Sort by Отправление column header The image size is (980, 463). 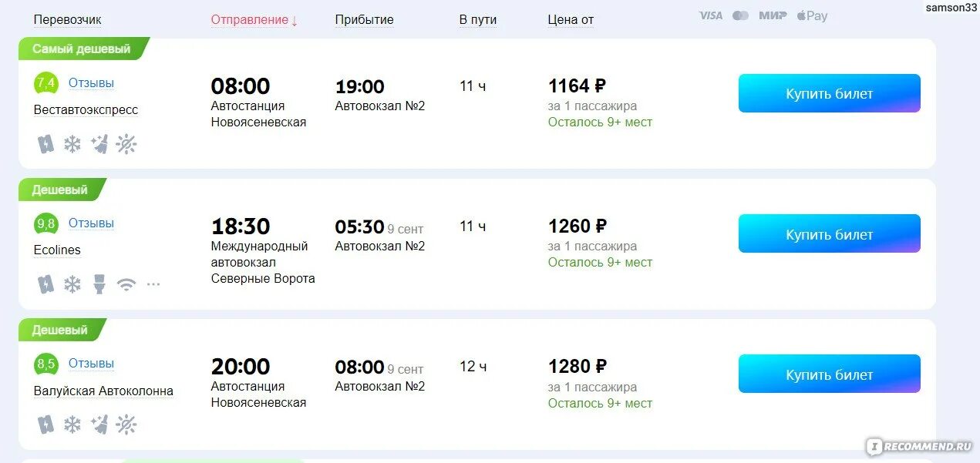coord(254,20)
